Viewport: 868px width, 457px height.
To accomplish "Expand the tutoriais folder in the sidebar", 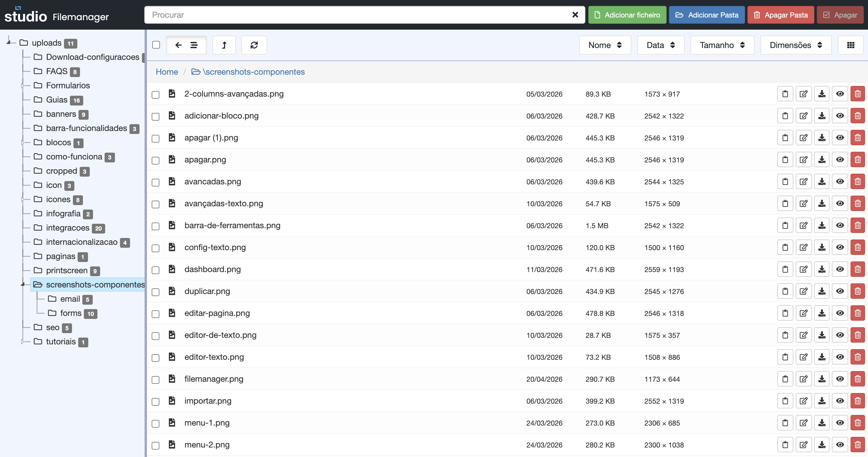I will (23, 342).
